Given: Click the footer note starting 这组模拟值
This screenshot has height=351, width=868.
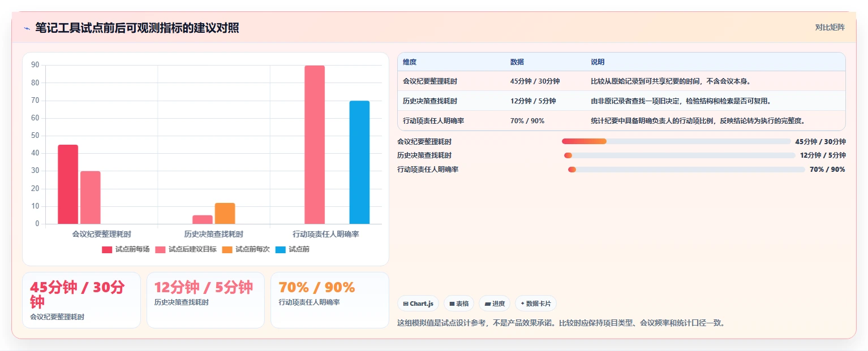Looking at the screenshot, I should 561,323.
